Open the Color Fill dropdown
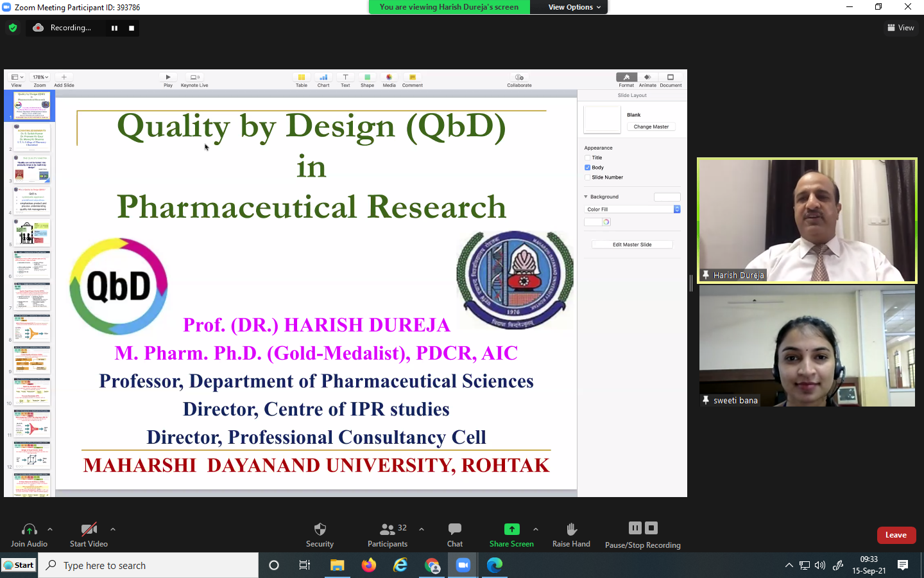The height and width of the screenshot is (578, 924). point(633,209)
